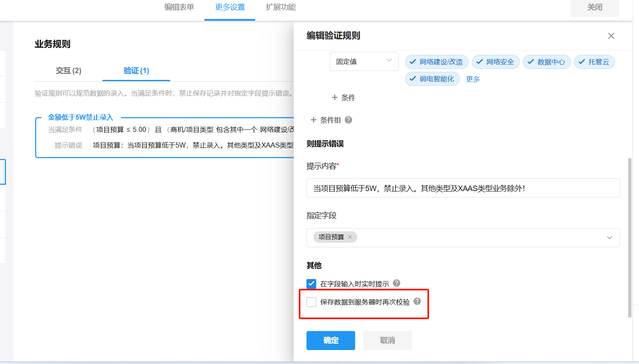Show more options via 更多 link
This screenshot has width=639, height=364.
point(473,79)
